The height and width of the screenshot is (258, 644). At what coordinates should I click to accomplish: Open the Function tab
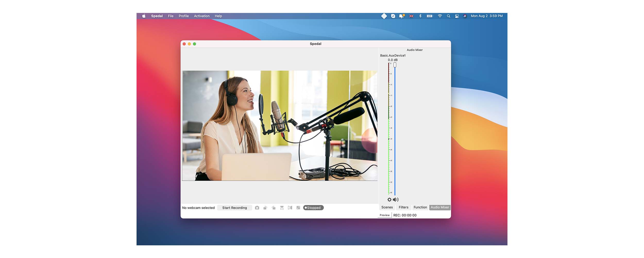420,207
